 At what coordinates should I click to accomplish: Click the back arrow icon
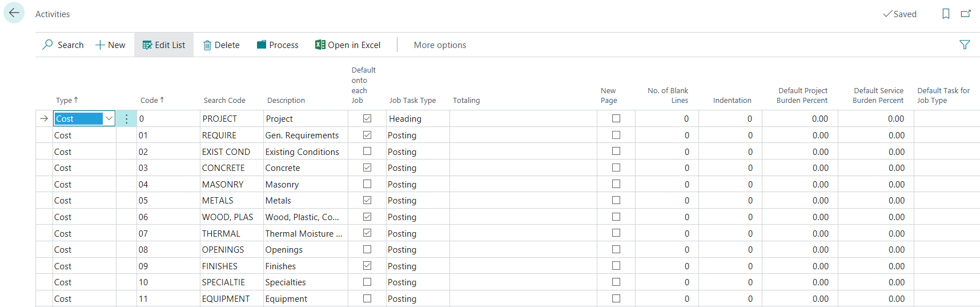click(x=14, y=13)
